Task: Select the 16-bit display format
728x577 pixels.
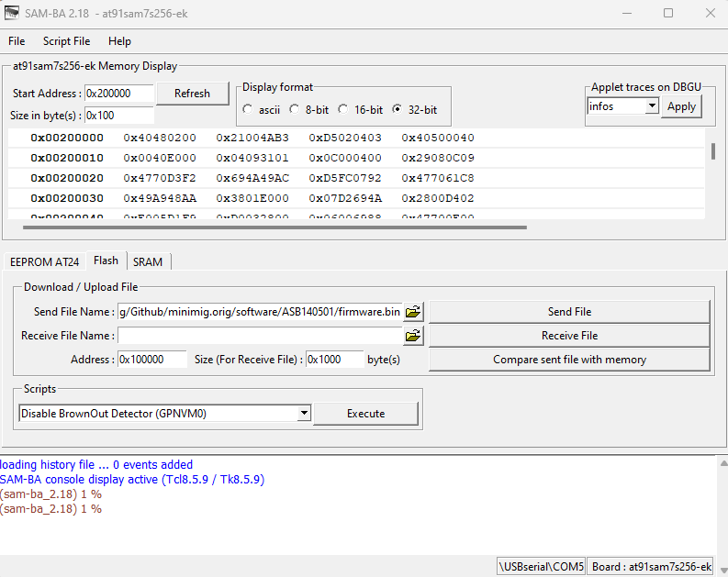Action: point(343,110)
